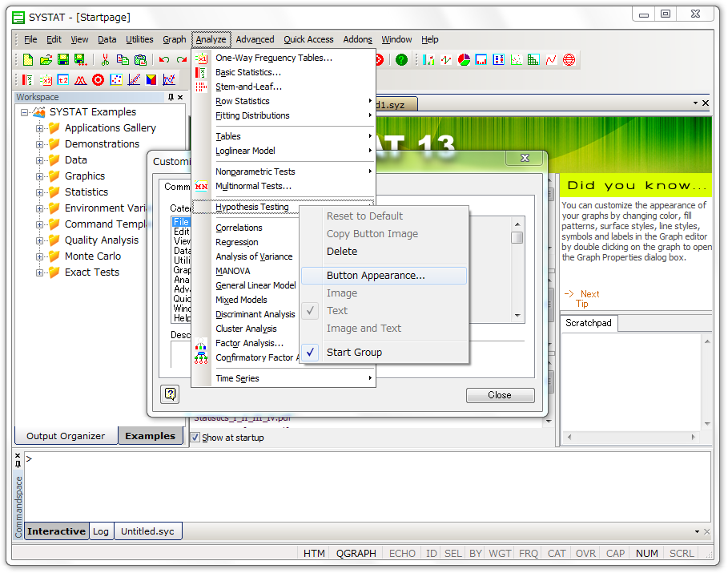Expand the Applications Gallery folder
Image resolution: width=728 pixels, height=573 pixels.
pyautogui.click(x=39, y=128)
